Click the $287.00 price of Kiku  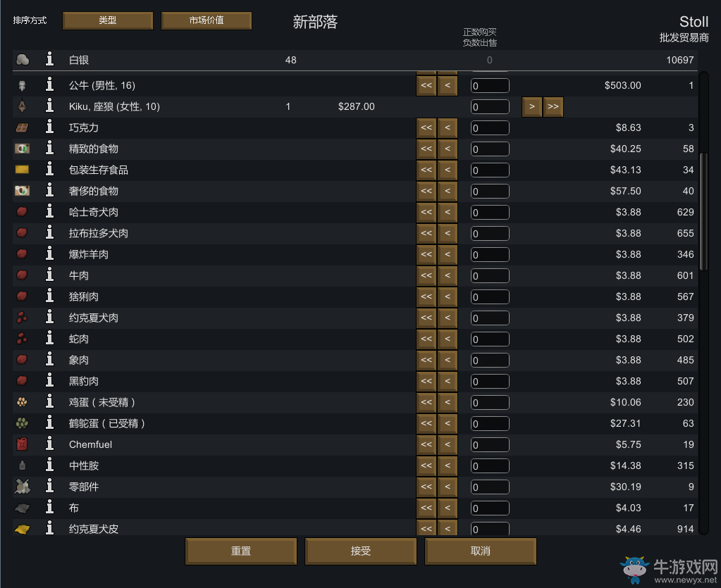tap(357, 106)
